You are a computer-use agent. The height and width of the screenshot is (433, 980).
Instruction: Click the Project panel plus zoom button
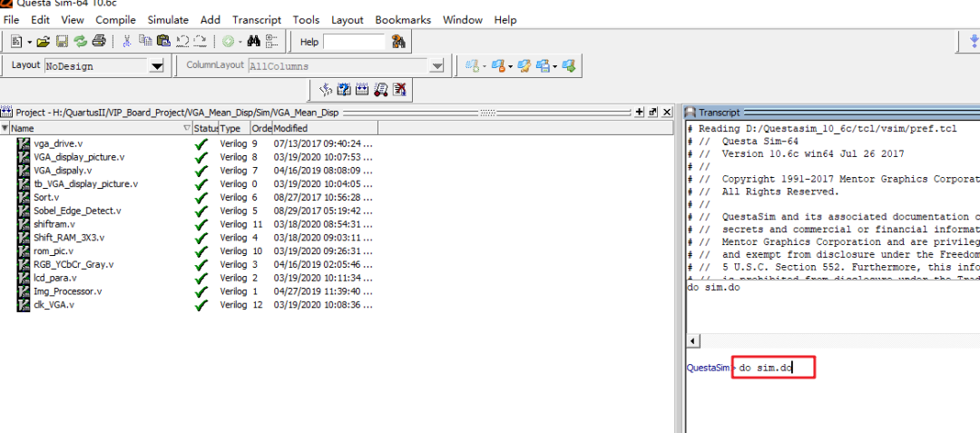click(x=640, y=112)
